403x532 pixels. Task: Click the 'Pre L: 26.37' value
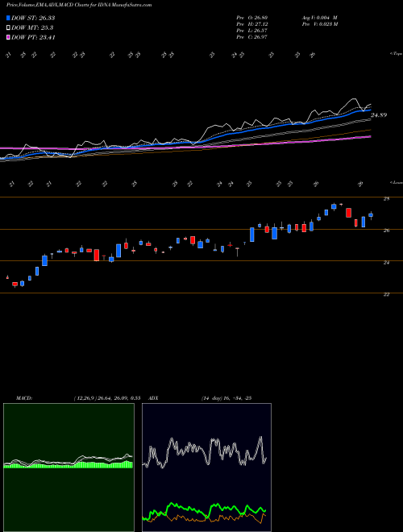[x=251, y=31]
